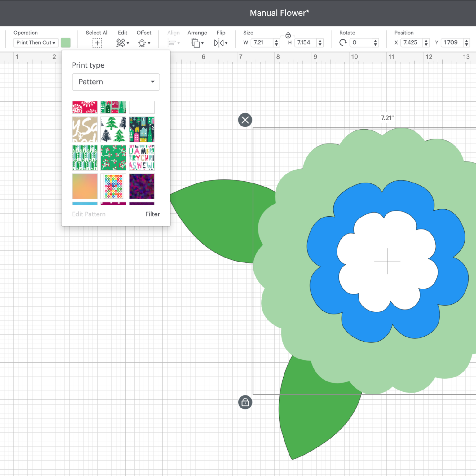Click the Edit pencil icon
This screenshot has width=476, height=476.
(x=121, y=43)
